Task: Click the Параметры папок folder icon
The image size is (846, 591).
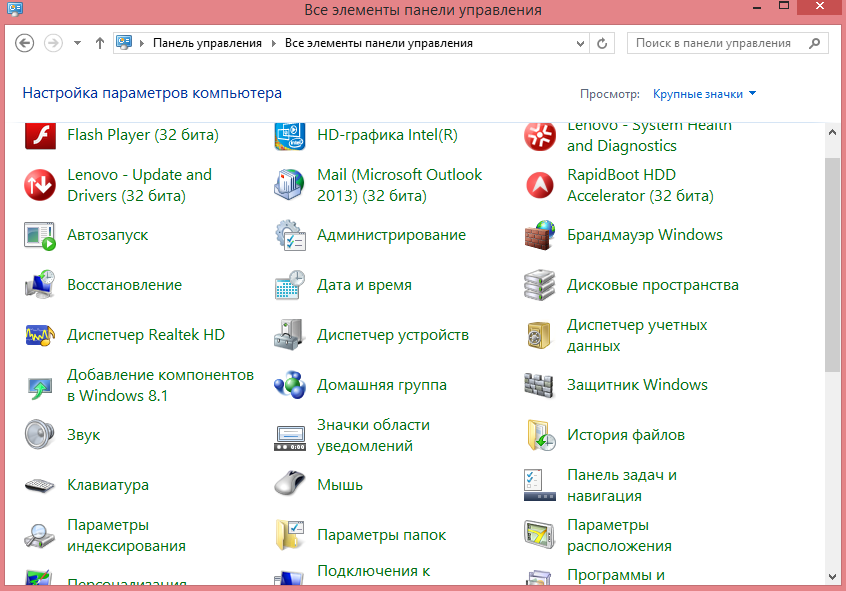Action: point(290,535)
